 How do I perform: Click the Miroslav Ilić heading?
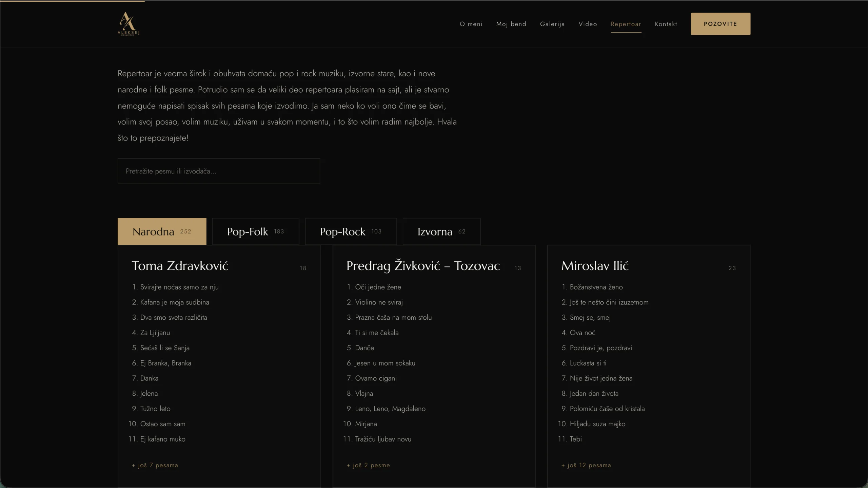595,266
